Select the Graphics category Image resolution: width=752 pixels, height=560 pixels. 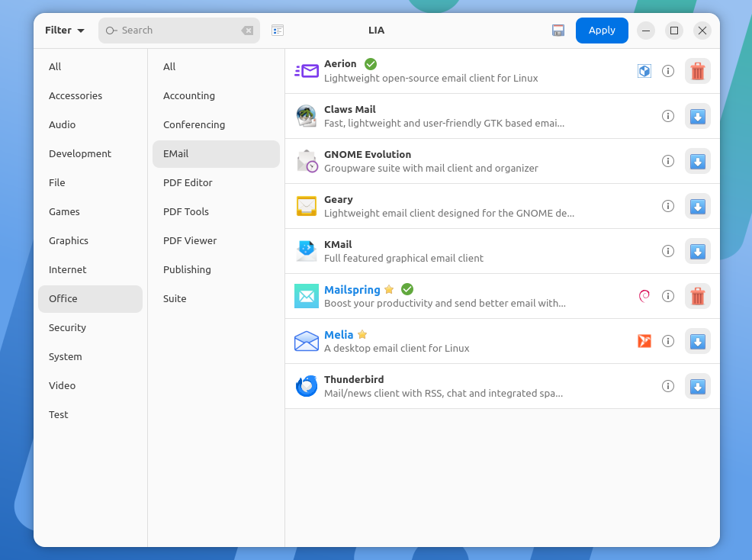pyautogui.click(x=90, y=241)
